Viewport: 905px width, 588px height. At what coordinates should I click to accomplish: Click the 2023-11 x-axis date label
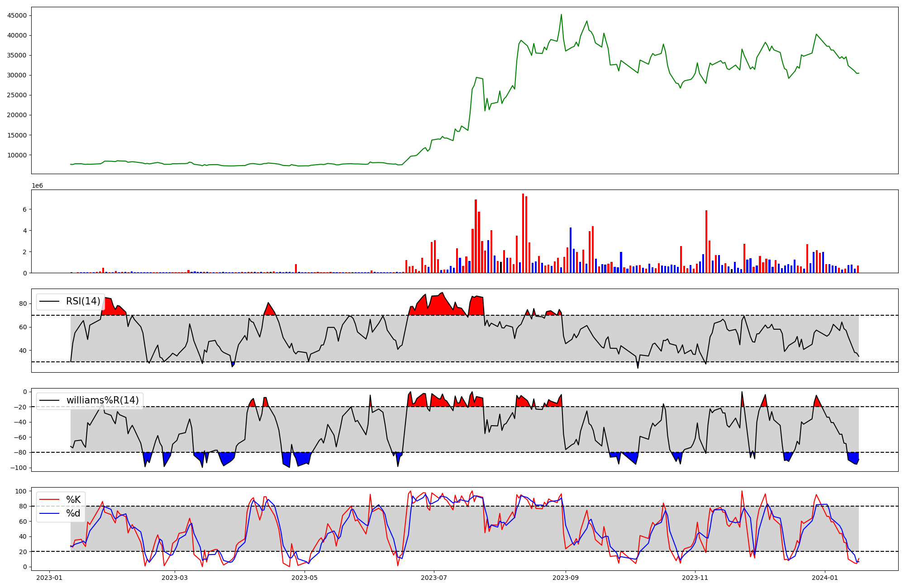click(695, 578)
